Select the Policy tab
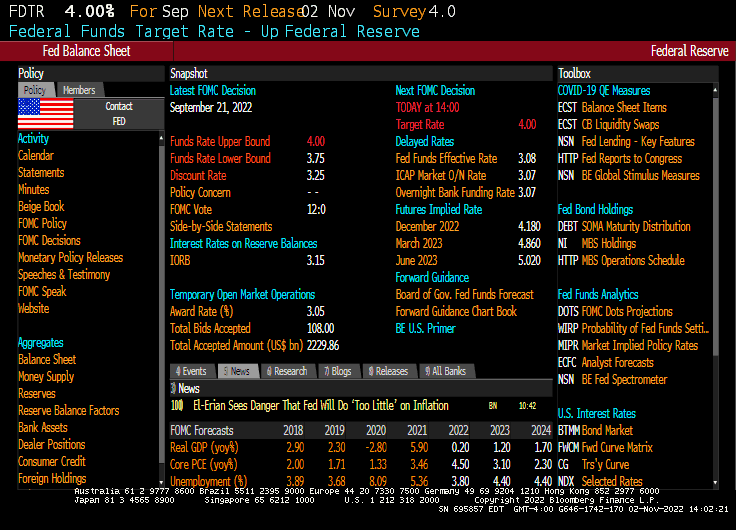This screenshot has height=530, width=736. (35, 90)
